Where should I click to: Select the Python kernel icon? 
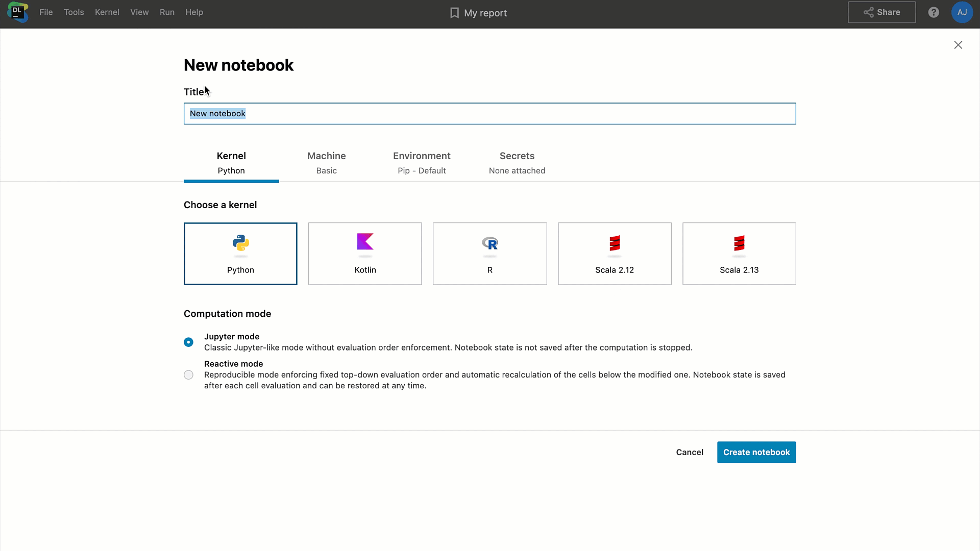pyautogui.click(x=240, y=243)
